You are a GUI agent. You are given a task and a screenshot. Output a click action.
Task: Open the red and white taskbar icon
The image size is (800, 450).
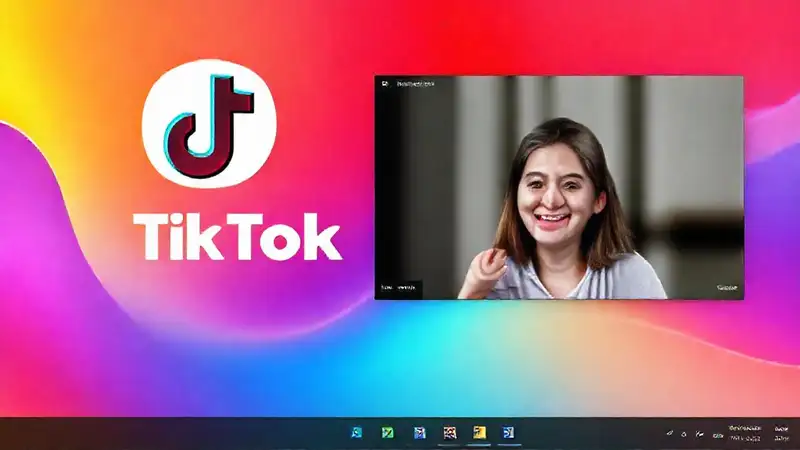(449, 433)
